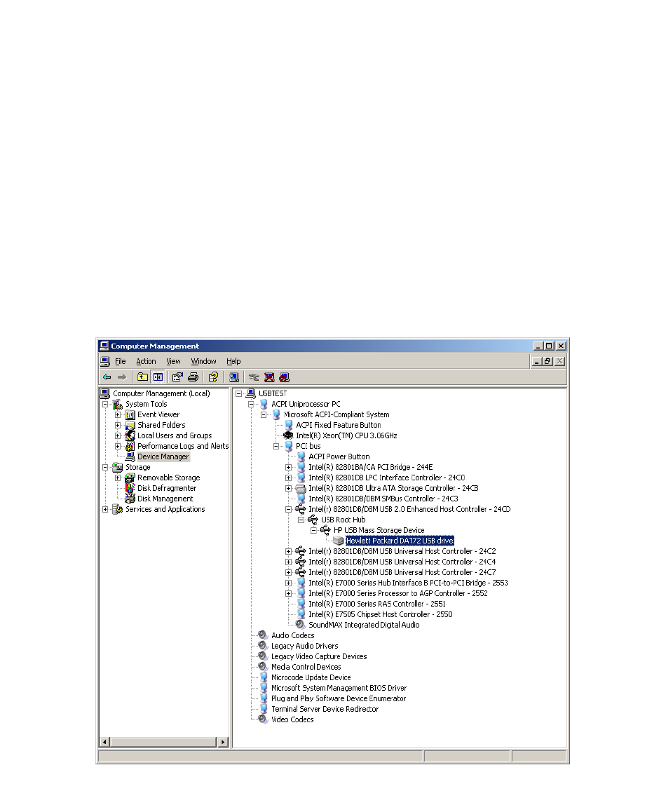The height and width of the screenshot is (812, 666).
Task: Open Properties from the toolbar
Action: [x=177, y=377]
